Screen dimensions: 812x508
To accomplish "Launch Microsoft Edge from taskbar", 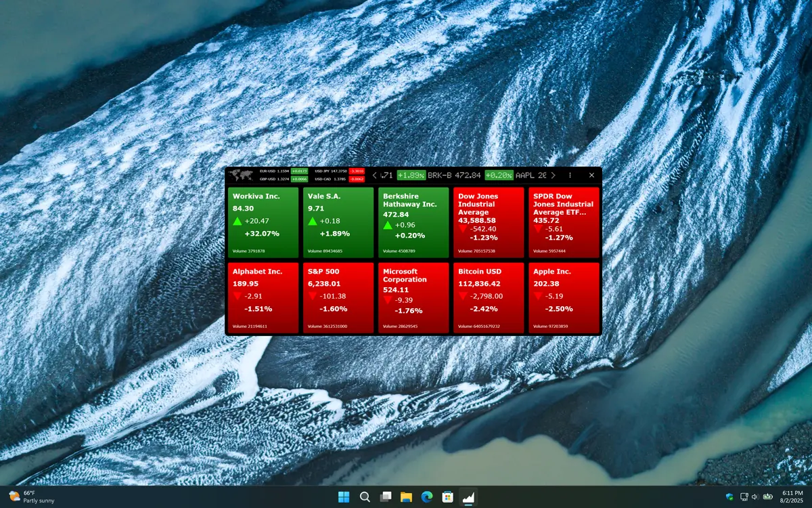I will pyautogui.click(x=427, y=497).
